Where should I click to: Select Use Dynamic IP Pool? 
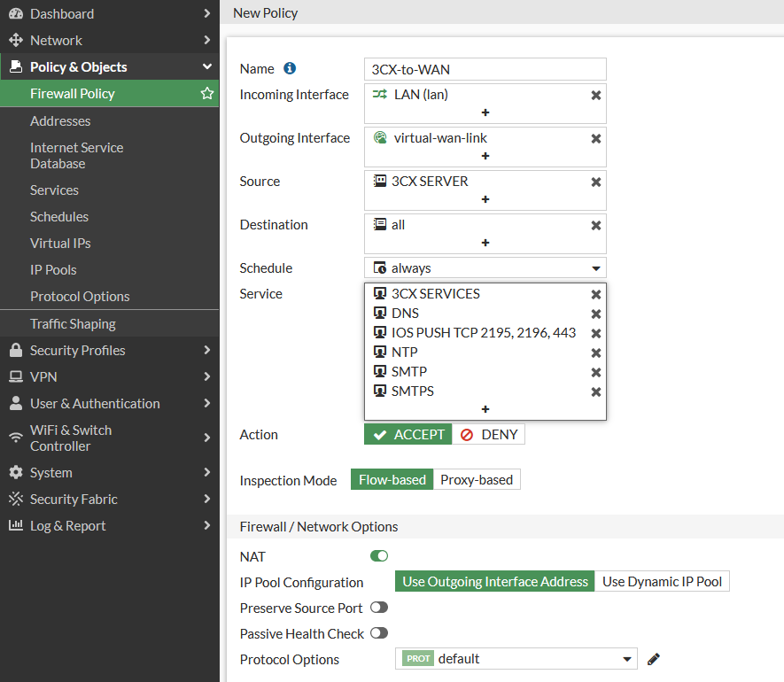pos(662,582)
